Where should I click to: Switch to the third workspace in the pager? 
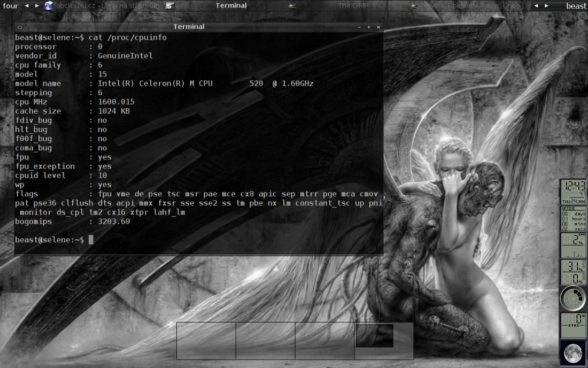(x=325, y=341)
